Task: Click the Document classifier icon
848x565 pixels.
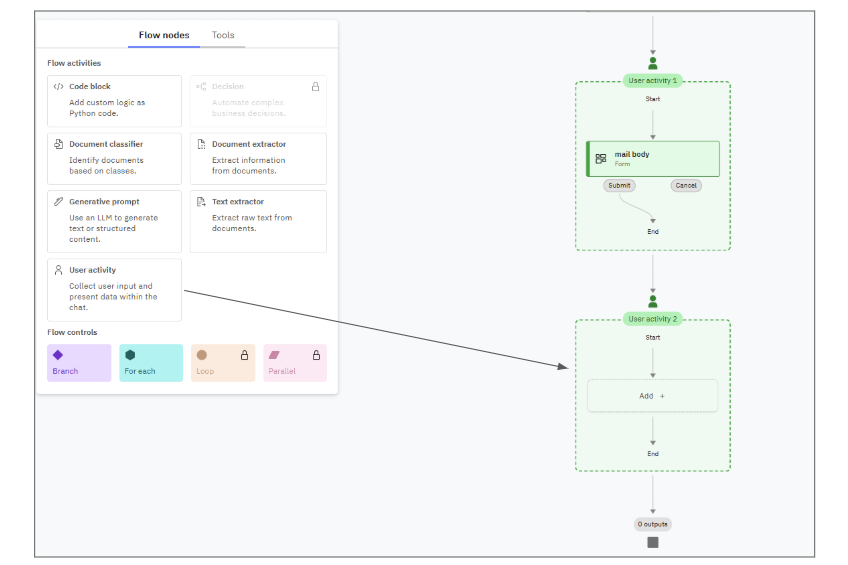Action: point(58,144)
